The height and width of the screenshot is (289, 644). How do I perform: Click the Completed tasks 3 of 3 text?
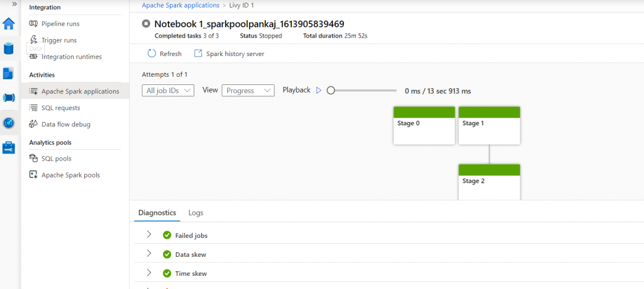[186, 36]
